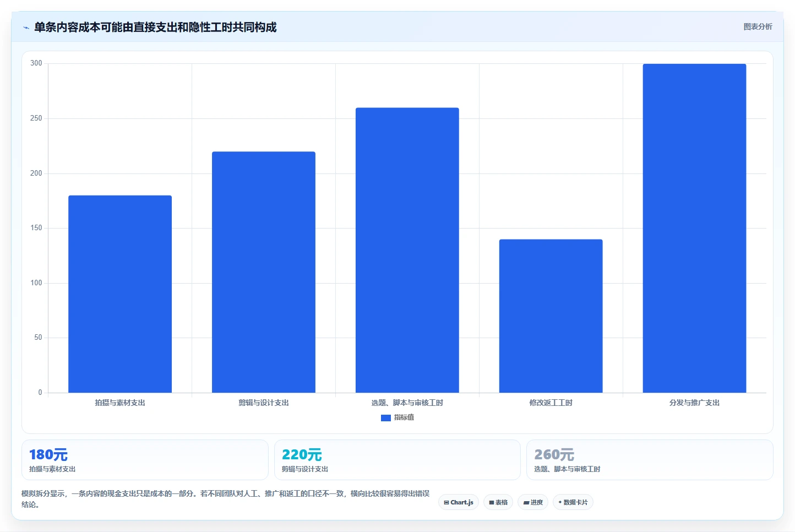Click the 260元 metric card
The width and height of the screenshot is (795, 532).
tap(650, 460)
